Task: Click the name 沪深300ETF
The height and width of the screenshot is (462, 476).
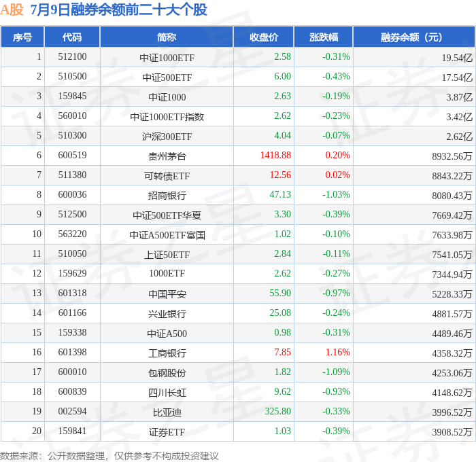Action: coord(167,137)
